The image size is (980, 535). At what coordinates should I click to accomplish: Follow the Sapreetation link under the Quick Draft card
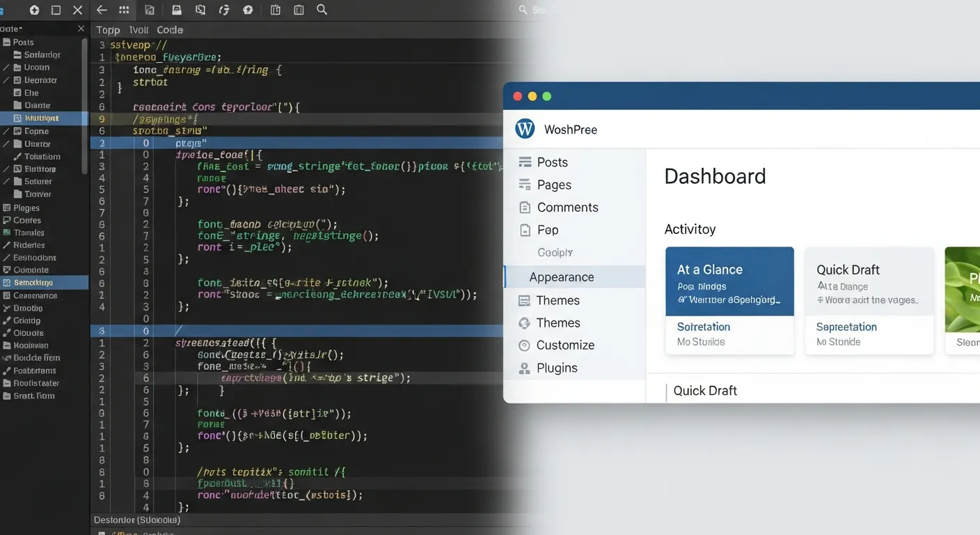click(x=846, y=327)
